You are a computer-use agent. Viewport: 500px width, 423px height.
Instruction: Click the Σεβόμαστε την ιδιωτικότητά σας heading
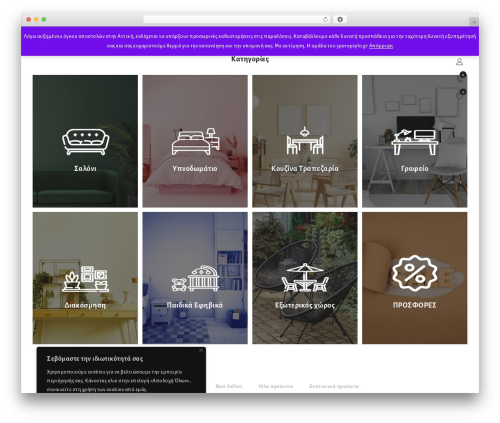pyautogui.click(x=95, y=359)
